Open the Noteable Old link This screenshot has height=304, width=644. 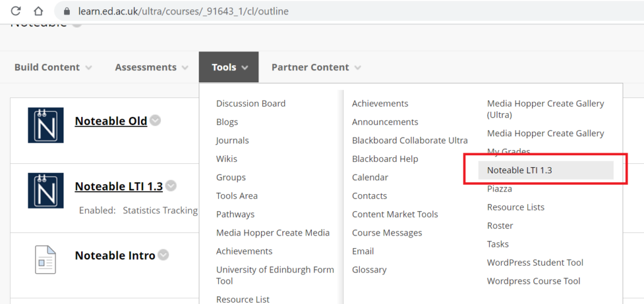click(x=111, y=121)
